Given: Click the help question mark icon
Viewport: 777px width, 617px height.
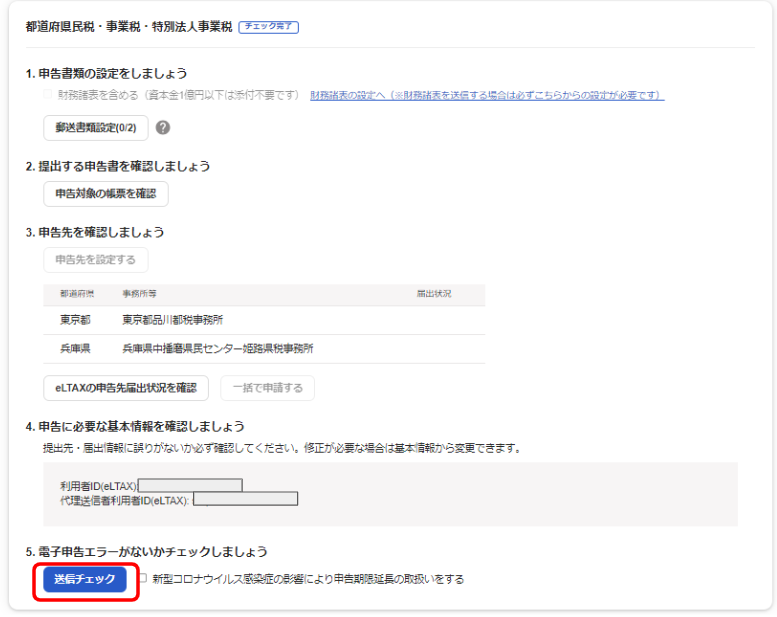Looking at the screenshot, I should 163,128.
